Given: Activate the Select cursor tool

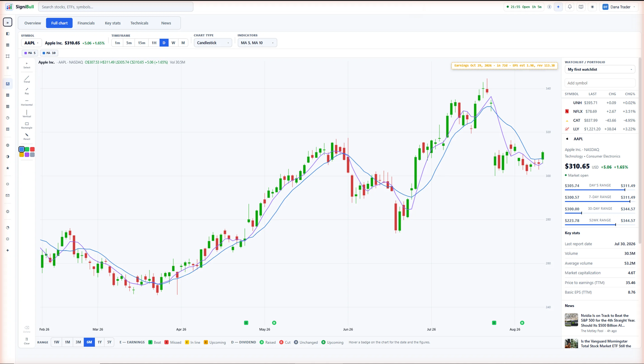Looking at the screenshot, I should [x=27, y=65].
